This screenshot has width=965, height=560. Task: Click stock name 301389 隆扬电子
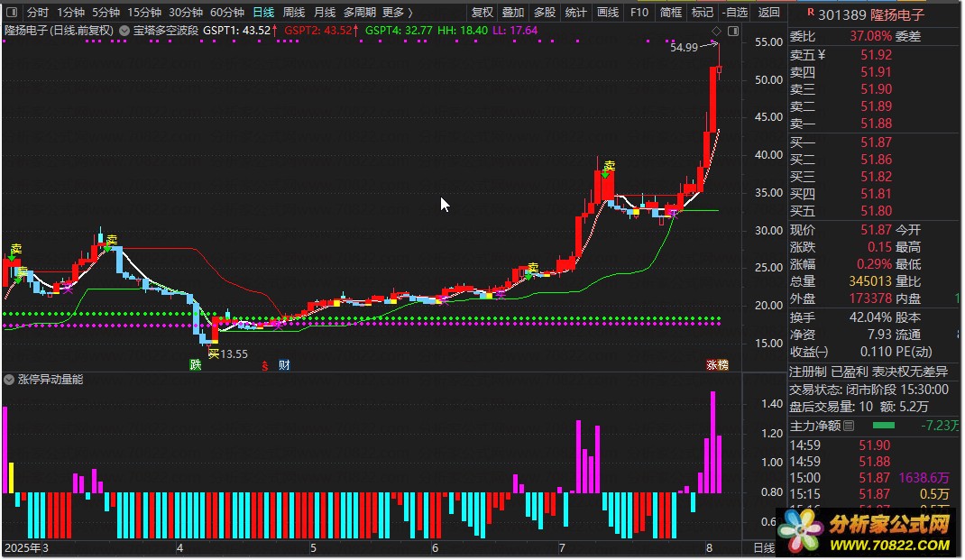(x=871, y=14)
